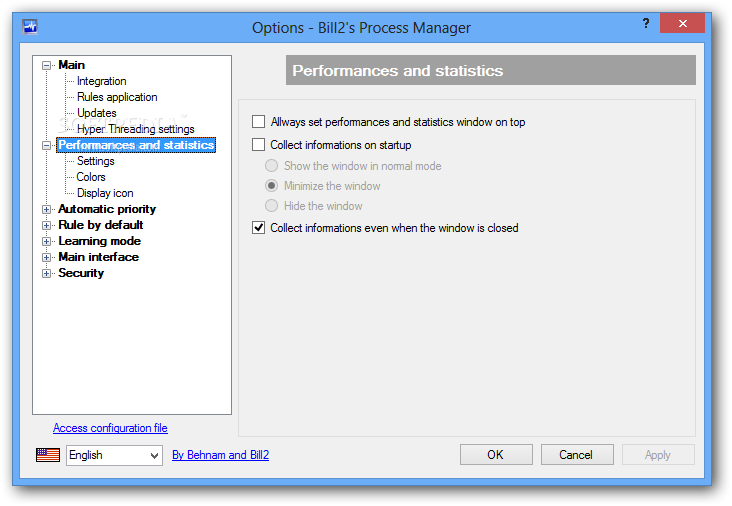
Task: Expand the Learning mode node
Action: point(46,241)
